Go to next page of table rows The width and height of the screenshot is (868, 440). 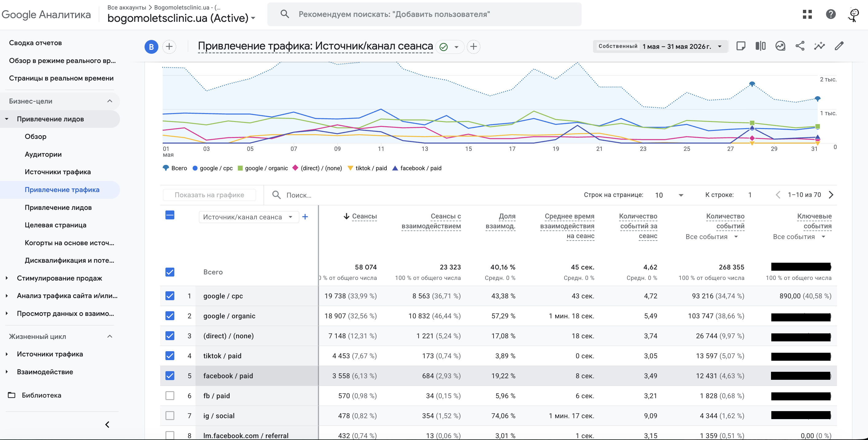[831, 195]
